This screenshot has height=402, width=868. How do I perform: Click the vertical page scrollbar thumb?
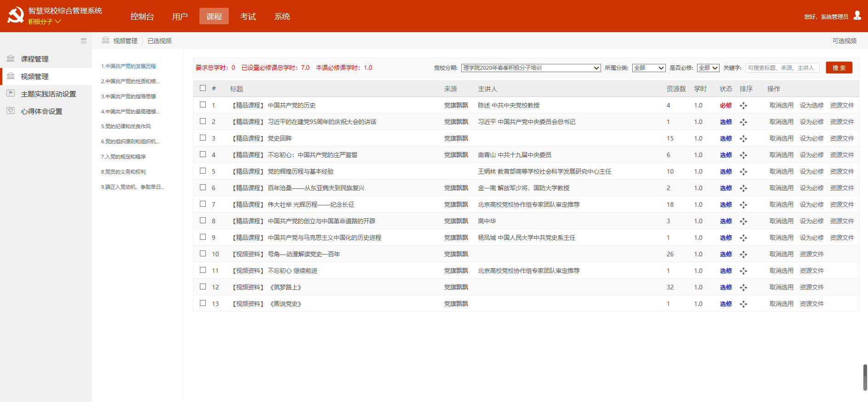click(x=865, y=377)
